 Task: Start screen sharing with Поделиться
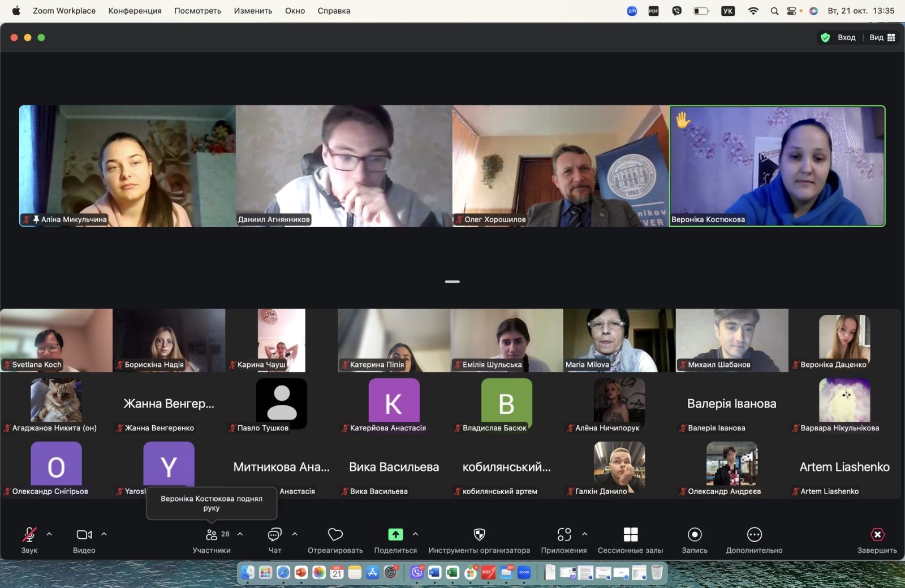pyautogui.click(x=395, y=535)
